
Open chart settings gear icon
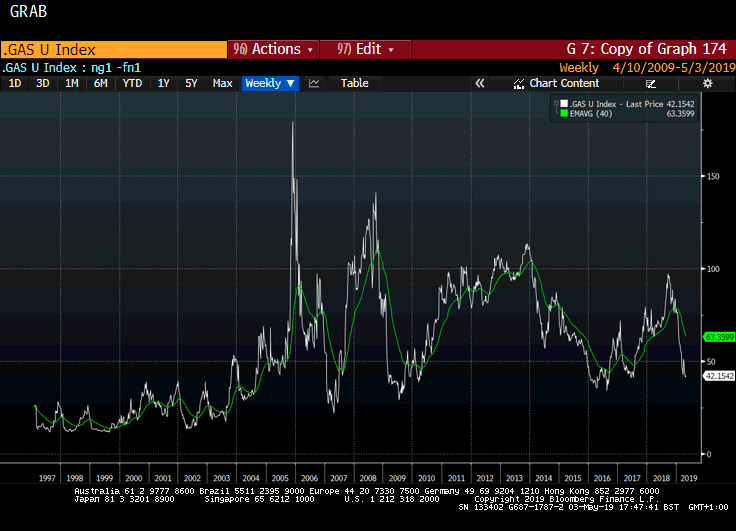point(707,84)
